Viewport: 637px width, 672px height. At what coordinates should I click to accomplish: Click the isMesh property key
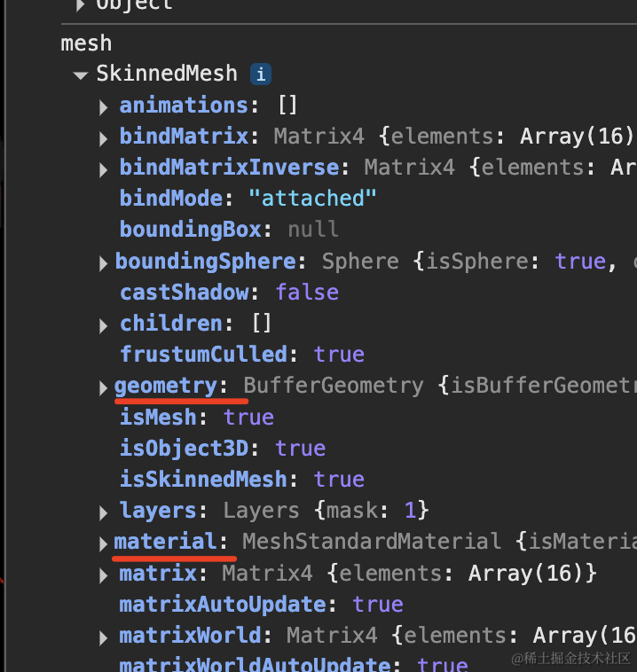click(158, 417)
